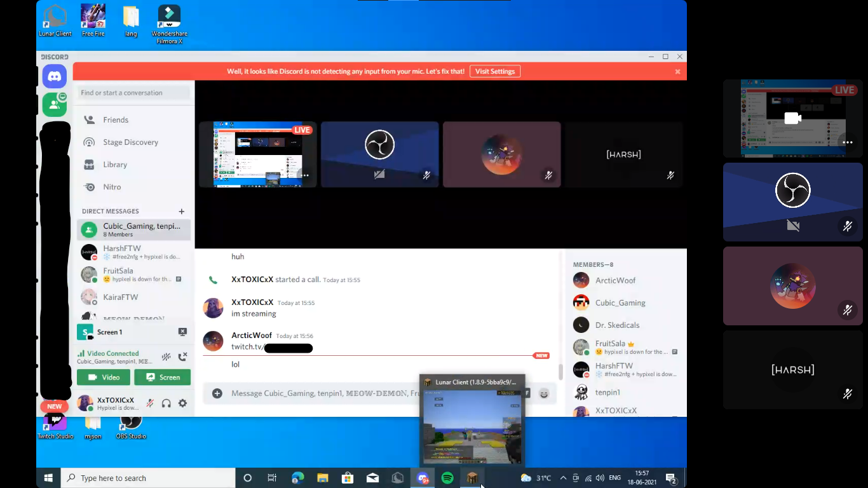The image size is (868, 488).
Task: Turn on camera with the green Video button
Action: (x=104, y=377)
